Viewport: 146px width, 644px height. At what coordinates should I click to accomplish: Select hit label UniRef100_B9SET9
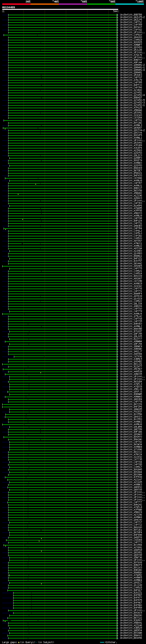tap(131, 161)
